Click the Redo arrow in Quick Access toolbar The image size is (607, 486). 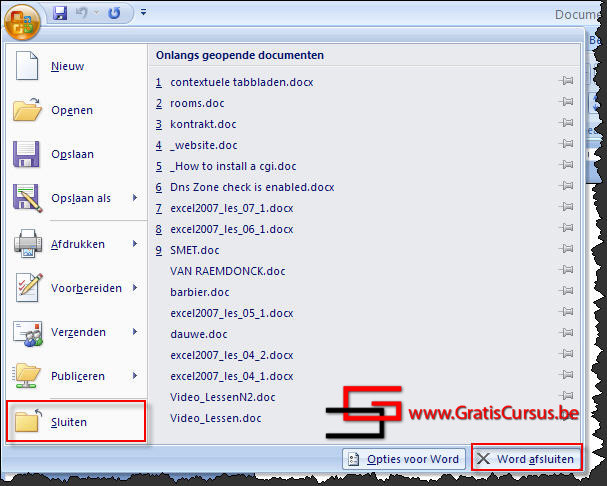(x=114, y=13)
